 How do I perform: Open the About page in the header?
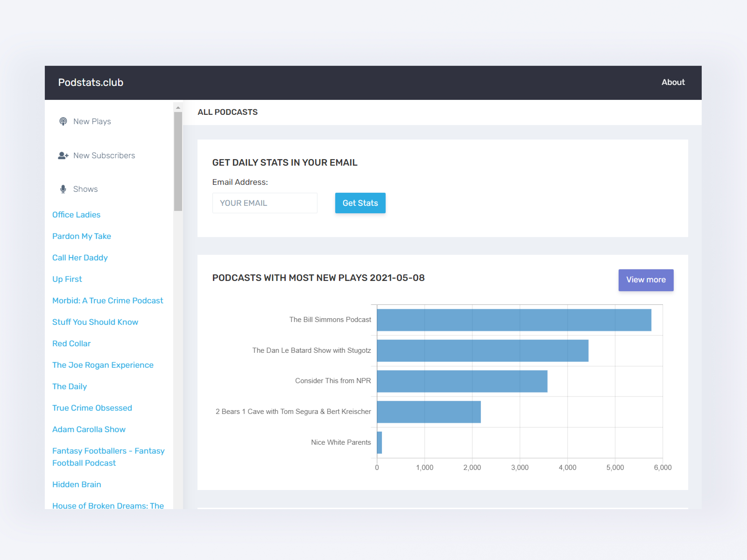[673, 82]
